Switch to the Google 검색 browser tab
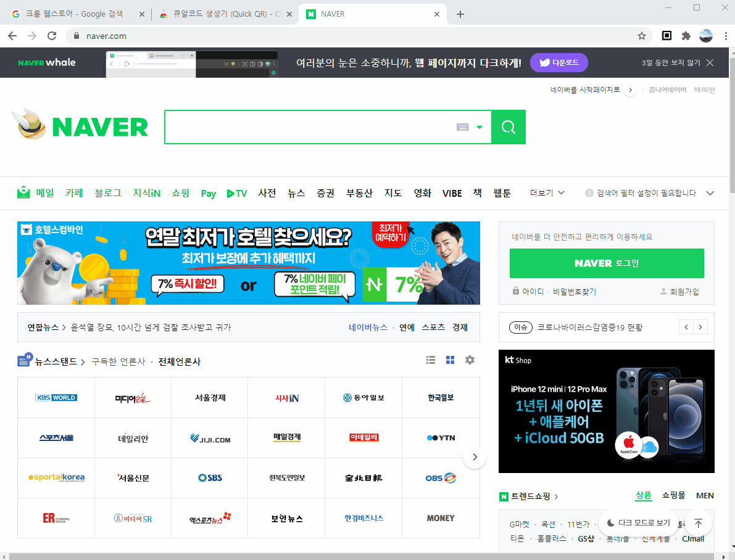The image size is (735, 560). point(74,14)
